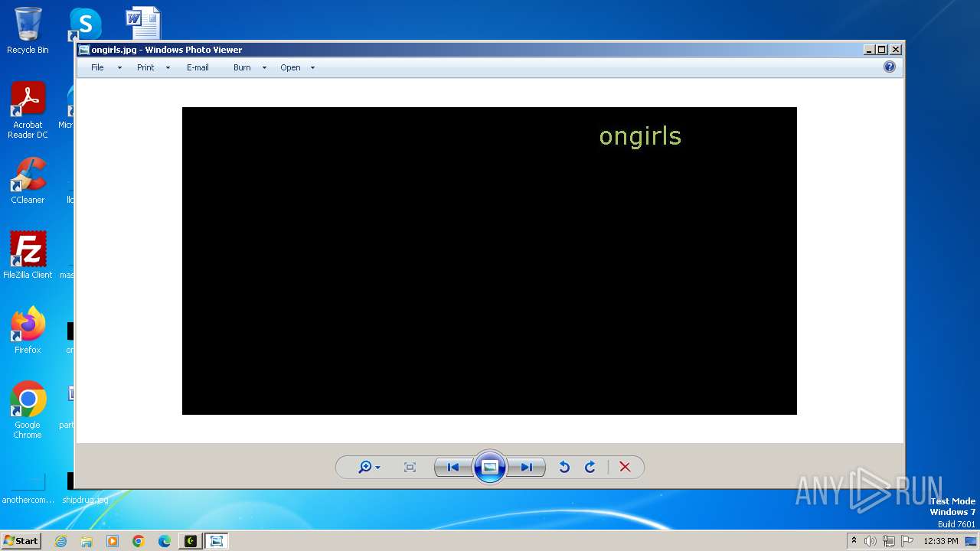The height and width of the screenshot is (551, 980).
Task: Show hidden system tray icons
Action: coord(854,541)
